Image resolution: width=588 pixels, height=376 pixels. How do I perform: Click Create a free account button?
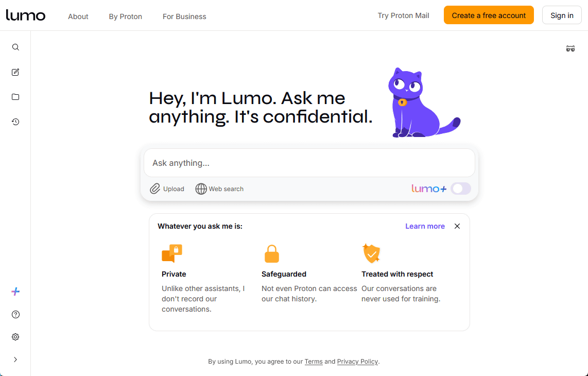489,15
